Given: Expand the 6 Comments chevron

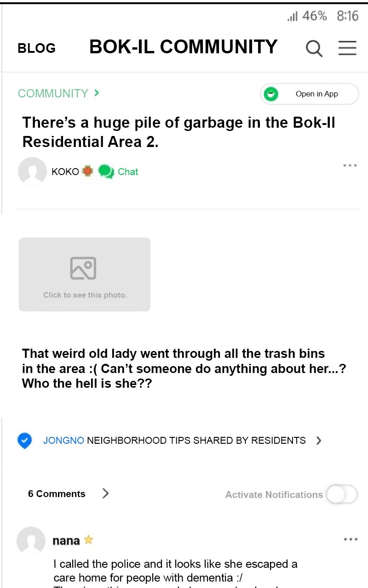Looking at the screenshot, I should tap(106, 493).
